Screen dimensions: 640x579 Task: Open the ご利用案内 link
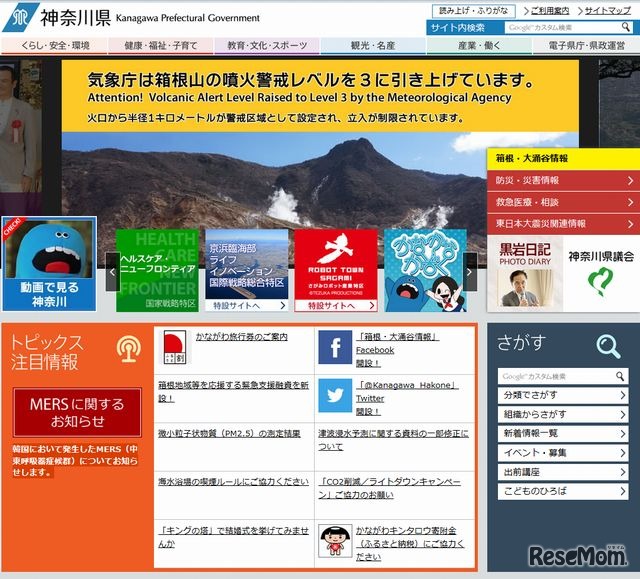tap(549, 11)
